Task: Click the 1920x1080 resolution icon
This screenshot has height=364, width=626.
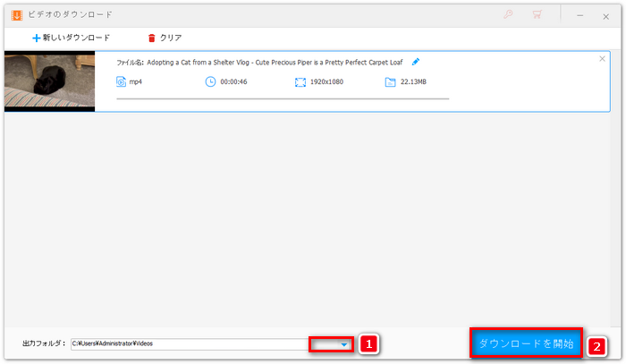Action: (x=300, y=82)
